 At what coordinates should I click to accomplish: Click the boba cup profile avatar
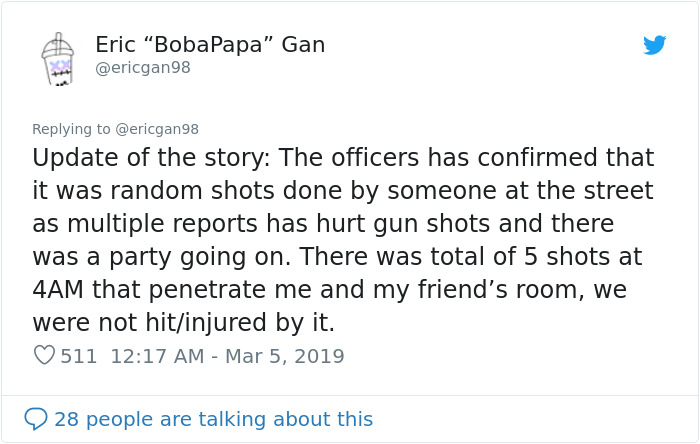[x=58, y=59]
